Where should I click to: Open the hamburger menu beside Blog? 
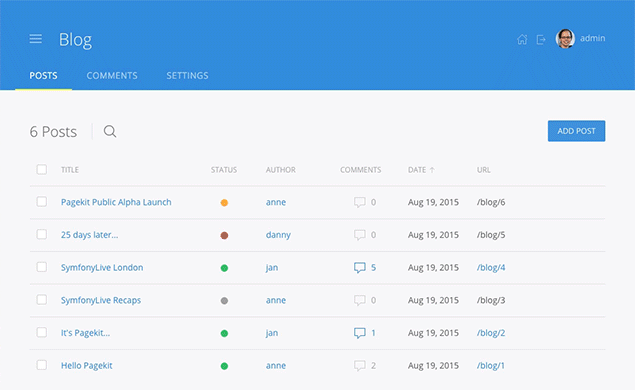36,39
